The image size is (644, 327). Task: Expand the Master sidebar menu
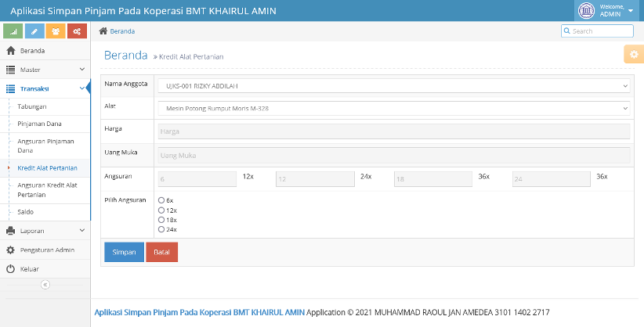pyautogui.click(x=45, y=70)
